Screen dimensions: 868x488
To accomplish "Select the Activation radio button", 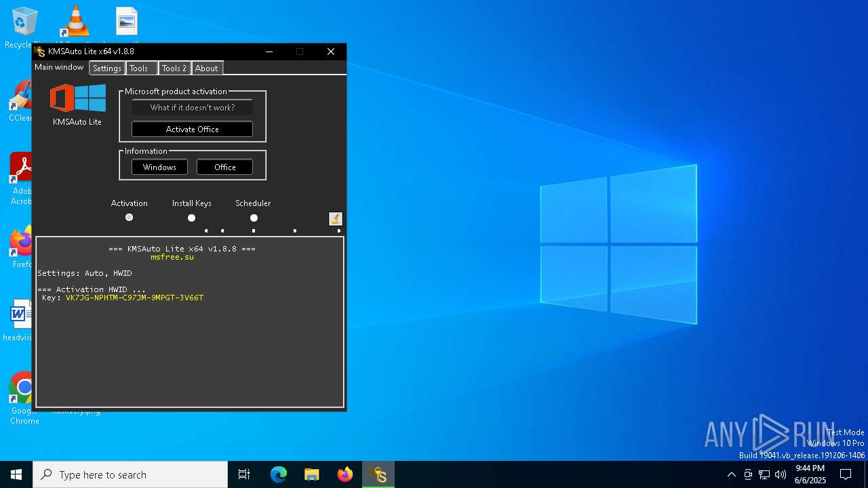I will [129, 218].
